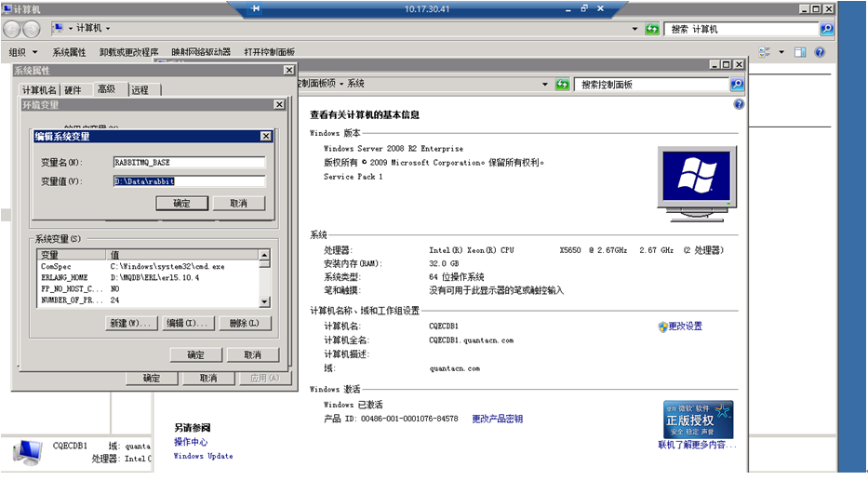Click the pin icon on remote desktop bar
Image resolution: width=868 pixels, height=480 pixels.
255,9
